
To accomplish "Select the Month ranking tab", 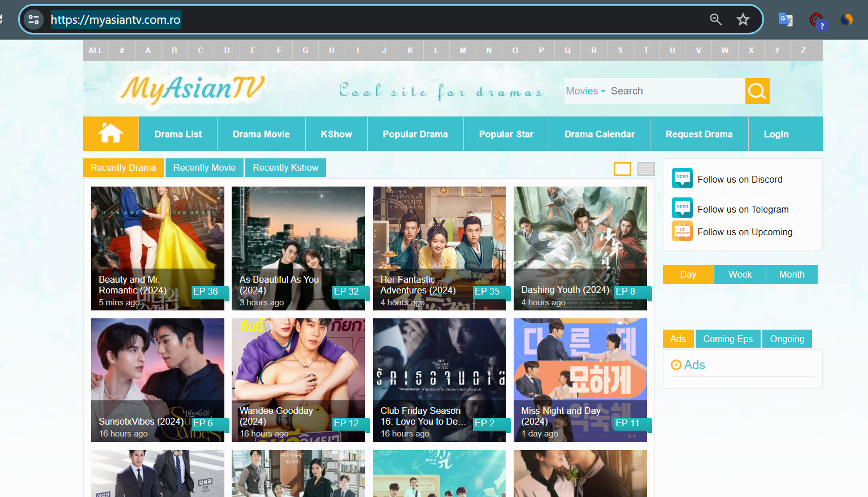I will [792, 274].
